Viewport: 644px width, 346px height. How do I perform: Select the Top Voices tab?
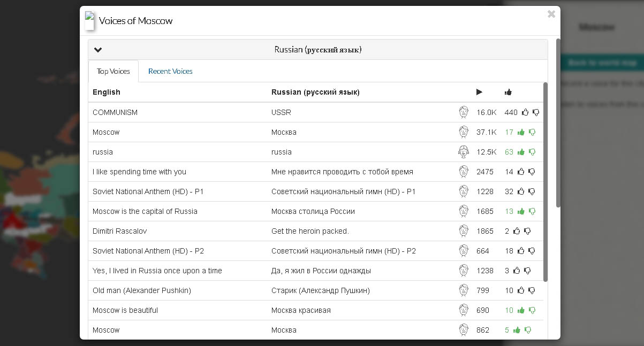(113, 71)
